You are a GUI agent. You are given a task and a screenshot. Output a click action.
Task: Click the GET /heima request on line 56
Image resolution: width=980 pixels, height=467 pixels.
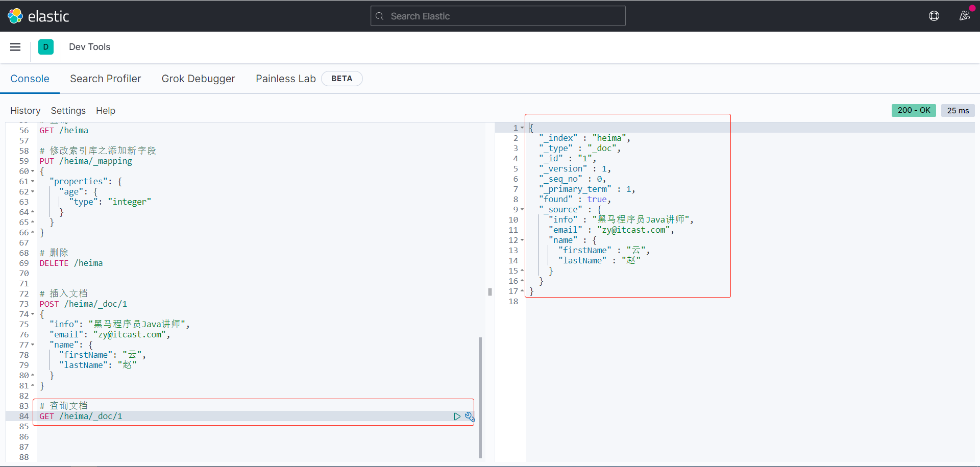pyautogui.click(x=64, y=131)
